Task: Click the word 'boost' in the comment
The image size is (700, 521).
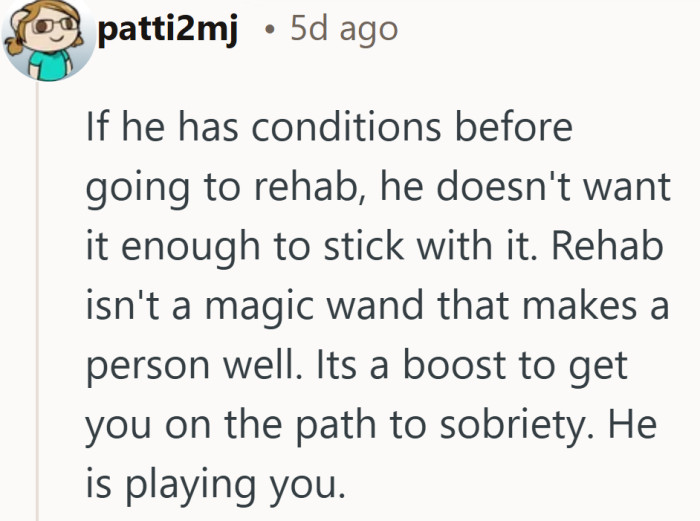Action: pos(454,365)
